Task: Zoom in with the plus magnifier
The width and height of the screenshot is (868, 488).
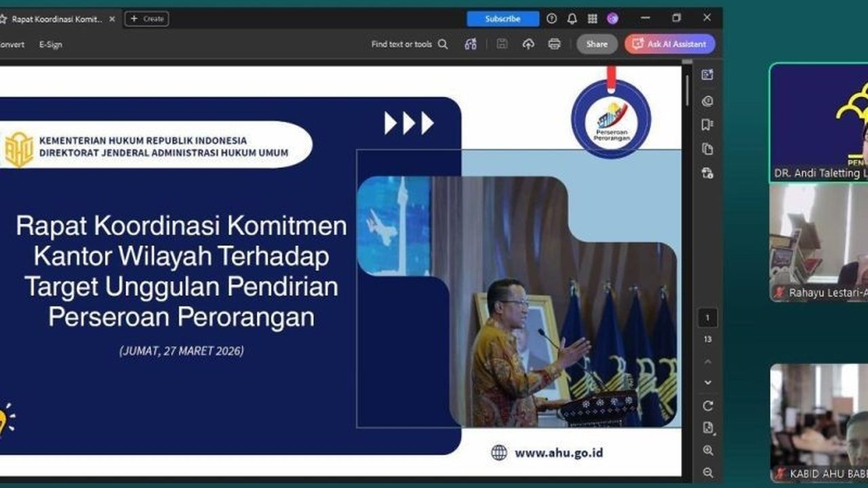Action: coord(708,450)
